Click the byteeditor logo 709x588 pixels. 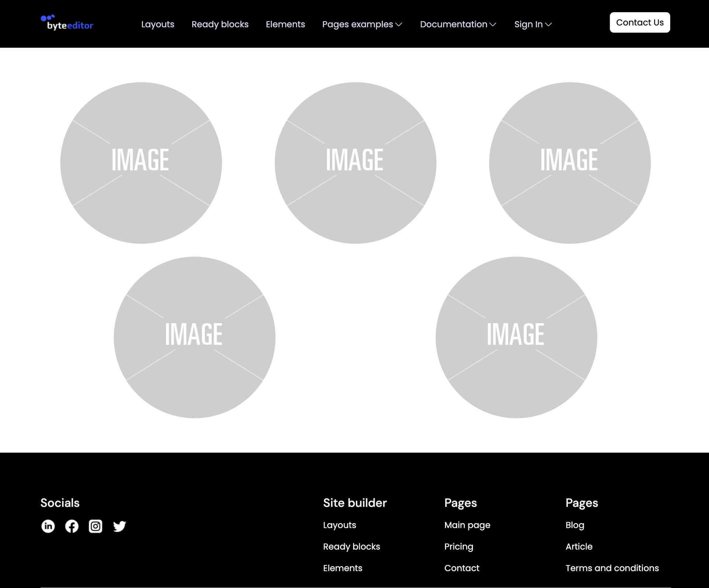(x=67, y=23)
